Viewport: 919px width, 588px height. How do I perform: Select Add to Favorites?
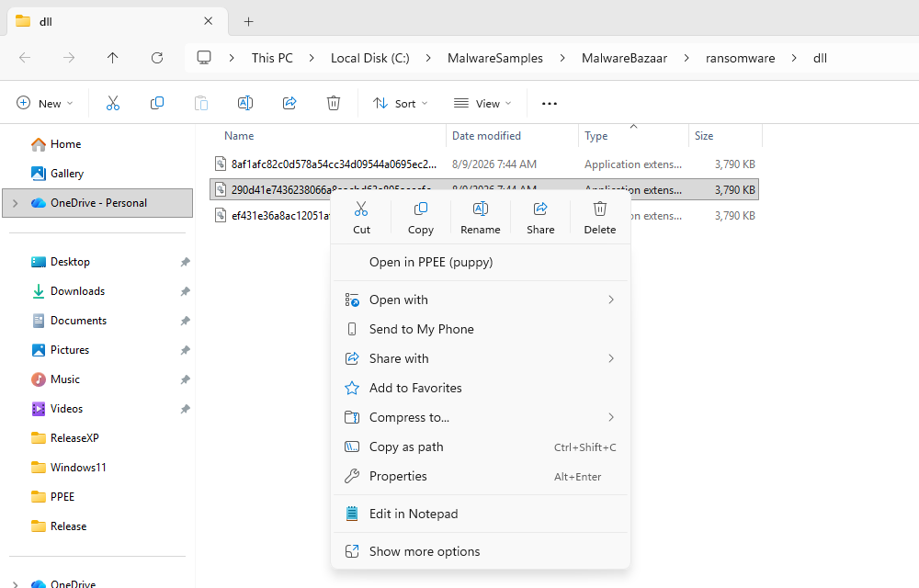point(481,388)
